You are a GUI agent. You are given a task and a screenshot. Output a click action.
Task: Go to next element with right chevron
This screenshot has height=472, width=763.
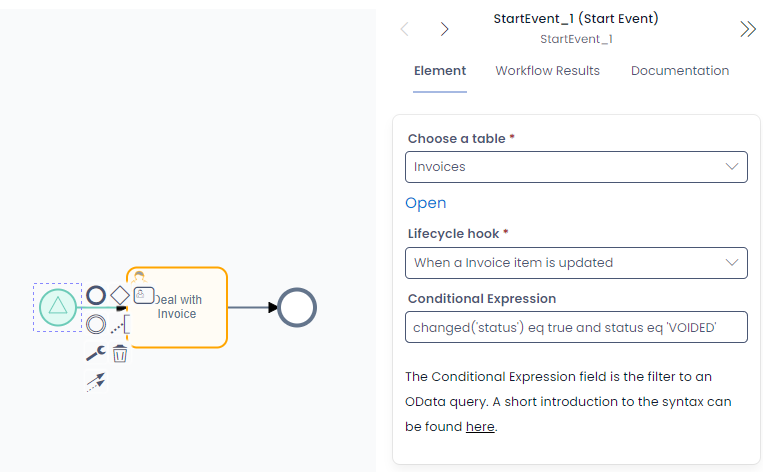click(444, 29)
